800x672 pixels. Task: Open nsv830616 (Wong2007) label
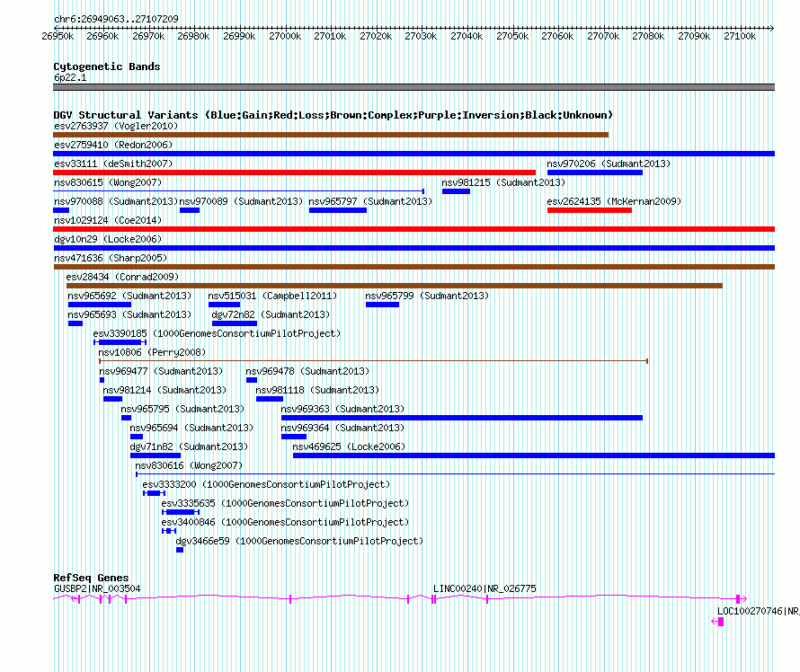pyautogui.click(x=189, y=465)
